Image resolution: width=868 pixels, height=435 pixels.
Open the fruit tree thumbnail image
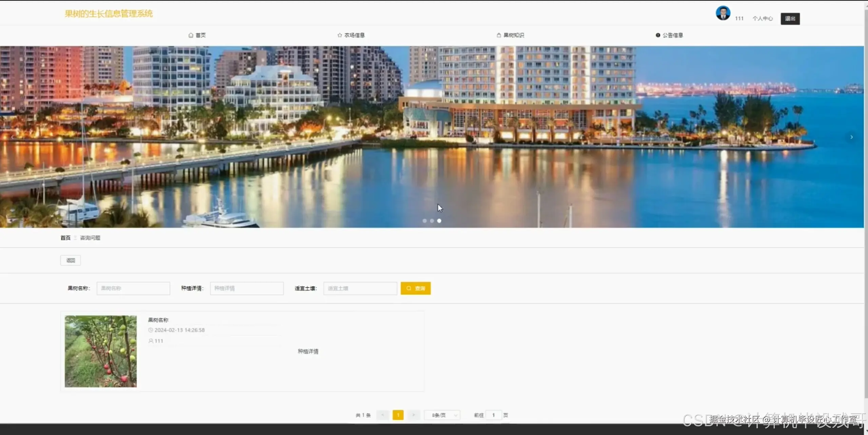pos(101,351)
